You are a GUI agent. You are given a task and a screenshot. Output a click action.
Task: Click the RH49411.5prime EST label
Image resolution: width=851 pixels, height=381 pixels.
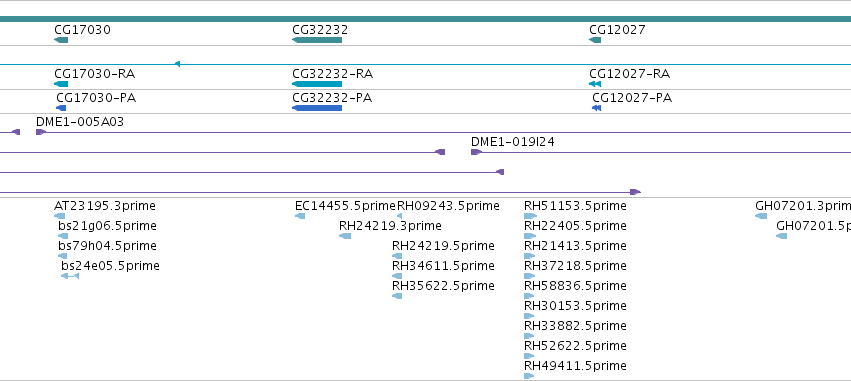coord(575,366)
